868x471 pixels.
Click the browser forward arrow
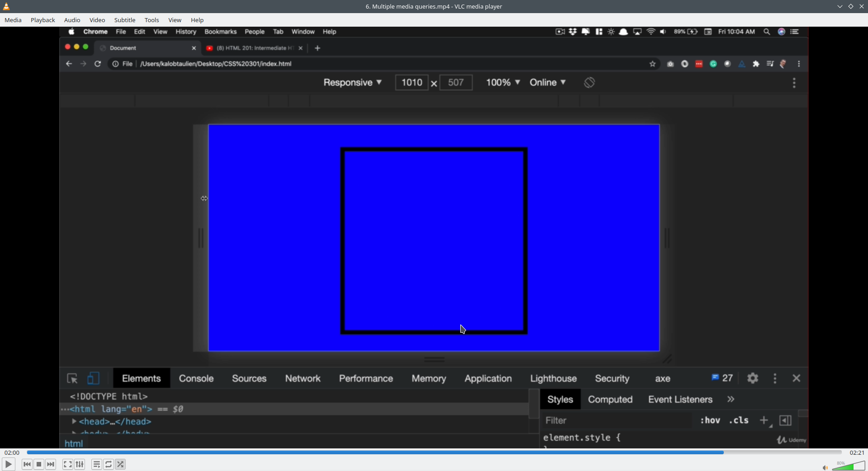(83, 64)
